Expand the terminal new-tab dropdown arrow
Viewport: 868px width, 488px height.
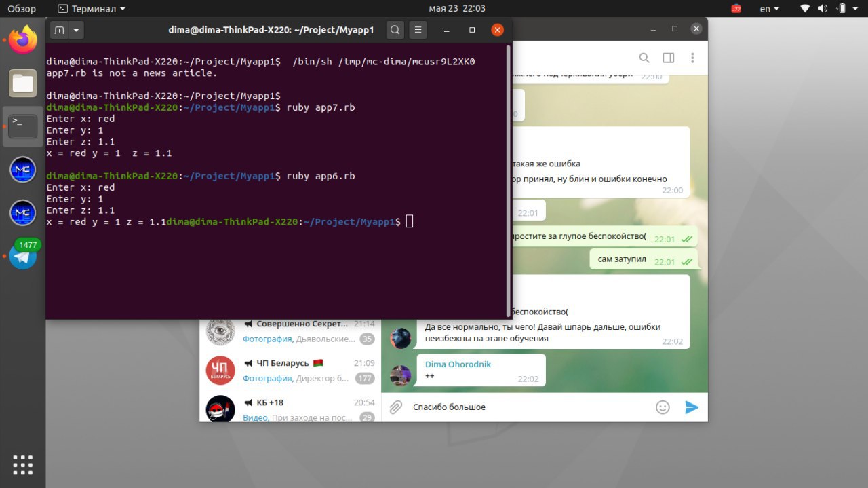[x=75, y=30]
